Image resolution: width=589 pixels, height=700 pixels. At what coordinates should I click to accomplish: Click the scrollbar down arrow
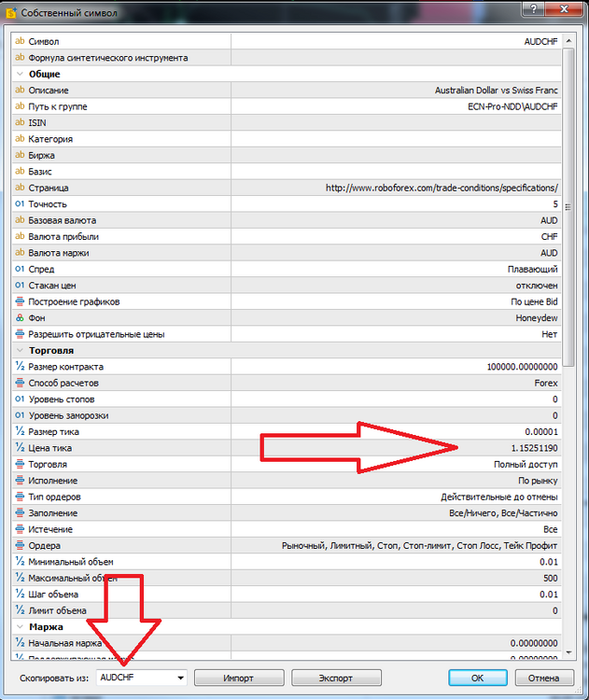pyautogui.click(x=568, y=652)
